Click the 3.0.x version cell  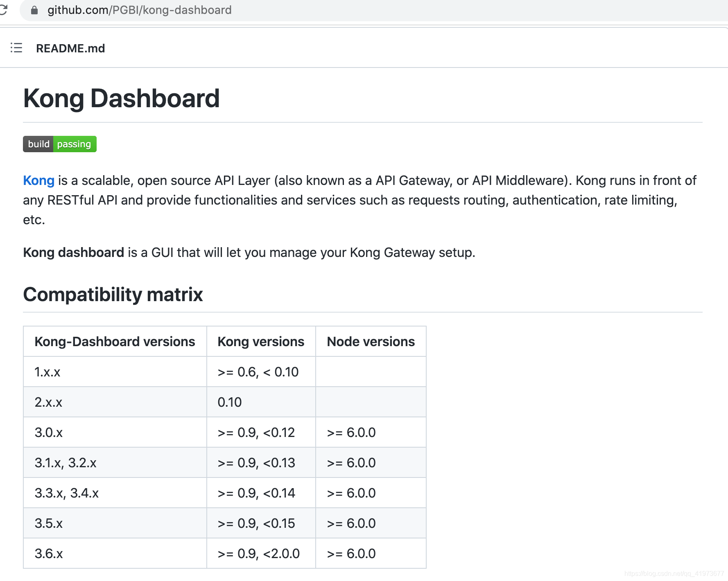tap(49, 432)
